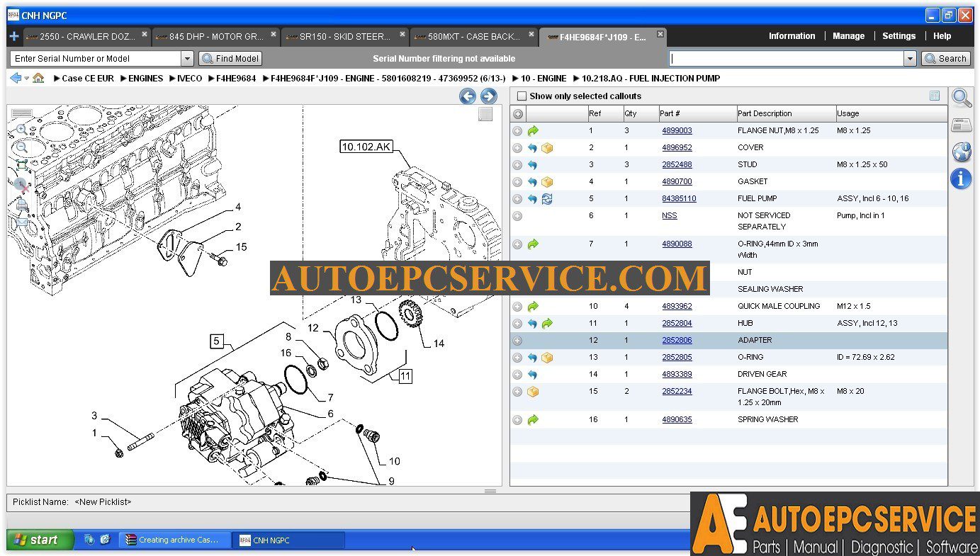This screenshot has width=980, height=556.
Task: Toggle the table view icon above Usage column
Action: [x=935, y=96]
